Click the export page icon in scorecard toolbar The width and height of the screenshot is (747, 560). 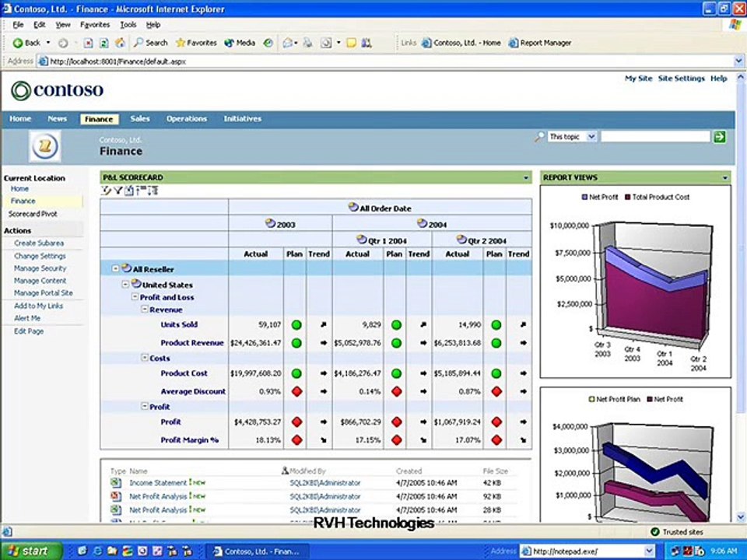click(128, 191)
